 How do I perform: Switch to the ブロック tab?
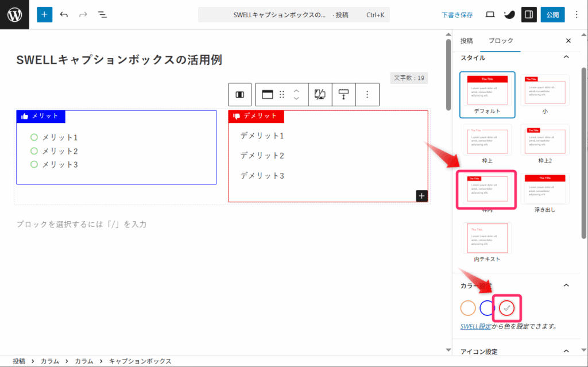click(x=501, y=41)
